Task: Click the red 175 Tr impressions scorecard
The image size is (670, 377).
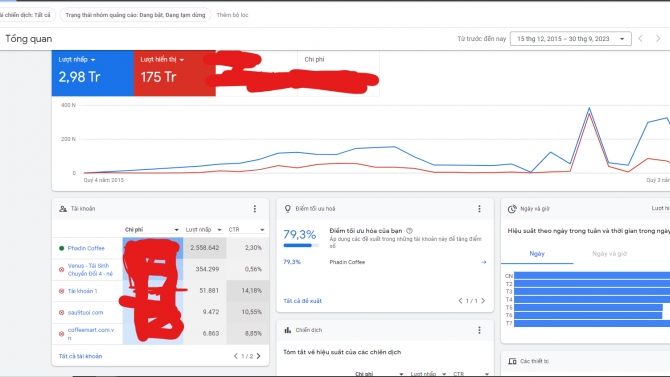Action: (175, 73)
